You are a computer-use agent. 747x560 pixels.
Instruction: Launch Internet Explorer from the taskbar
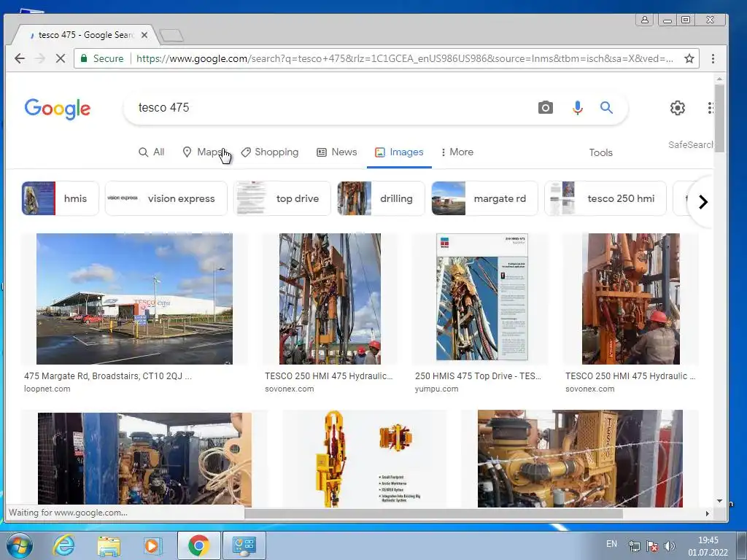coord(64,545)
